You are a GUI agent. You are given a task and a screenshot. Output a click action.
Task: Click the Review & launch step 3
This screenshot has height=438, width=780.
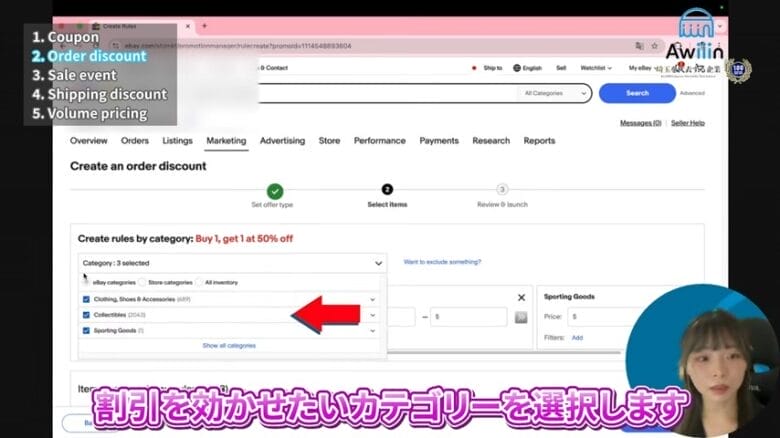coord(502,190)
